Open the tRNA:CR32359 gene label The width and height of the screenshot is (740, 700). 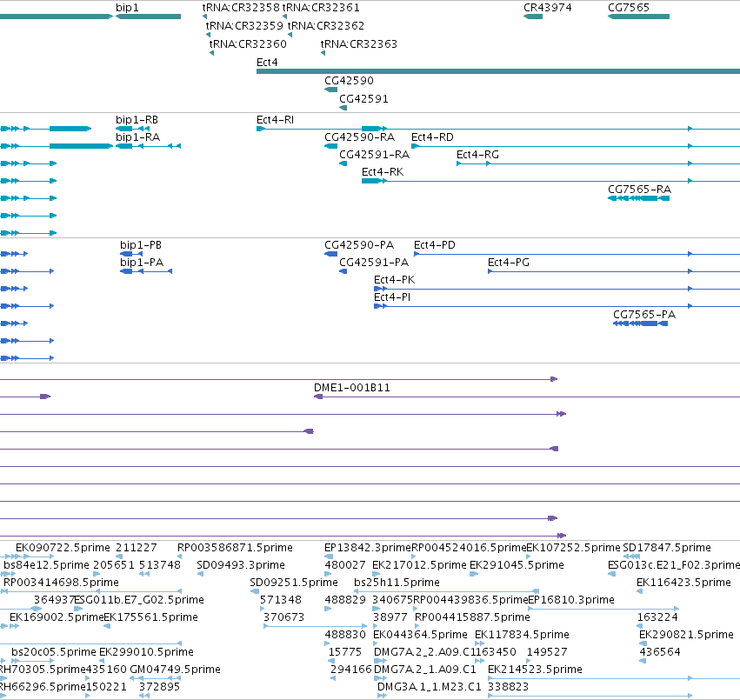click(x=244, y=25)
